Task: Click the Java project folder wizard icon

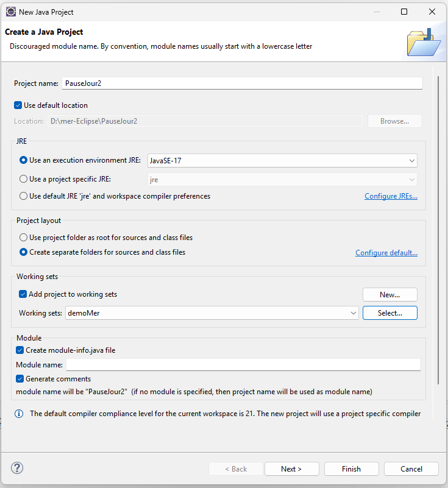Action: pos(422,41)
